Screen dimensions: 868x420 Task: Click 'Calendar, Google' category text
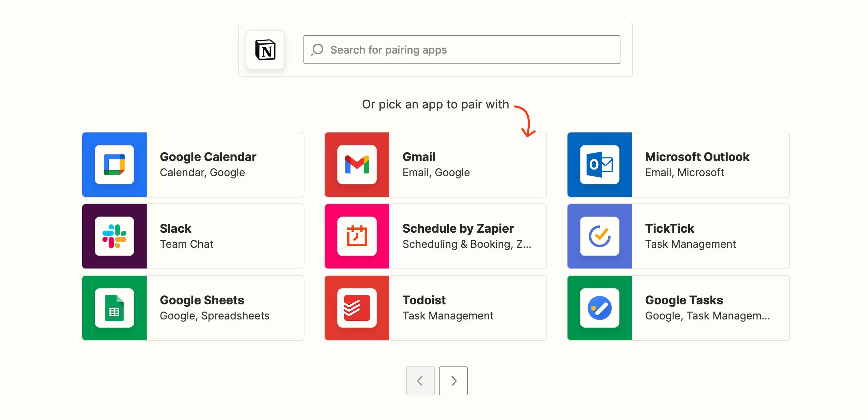202,173
